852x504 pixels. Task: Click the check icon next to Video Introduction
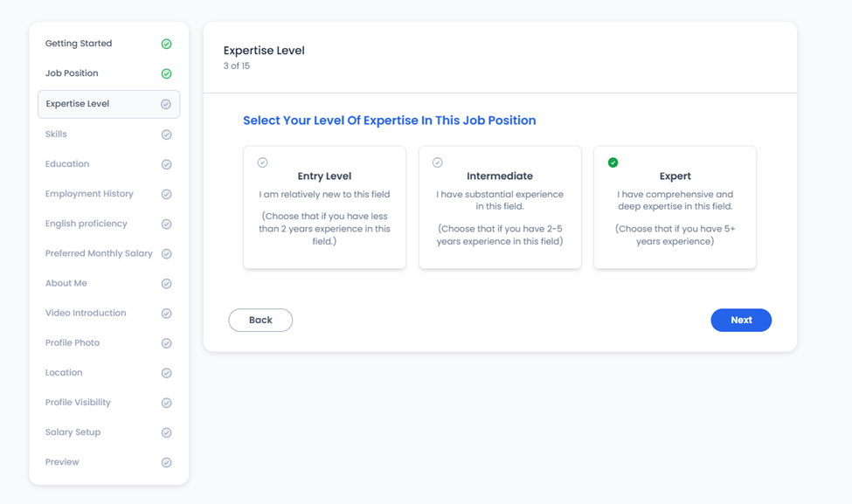(166, 314)
